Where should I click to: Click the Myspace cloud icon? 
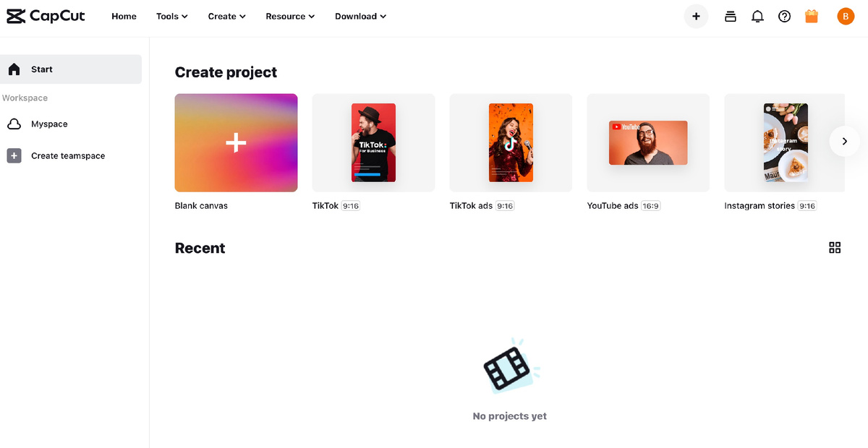click(x=14, y=124)
